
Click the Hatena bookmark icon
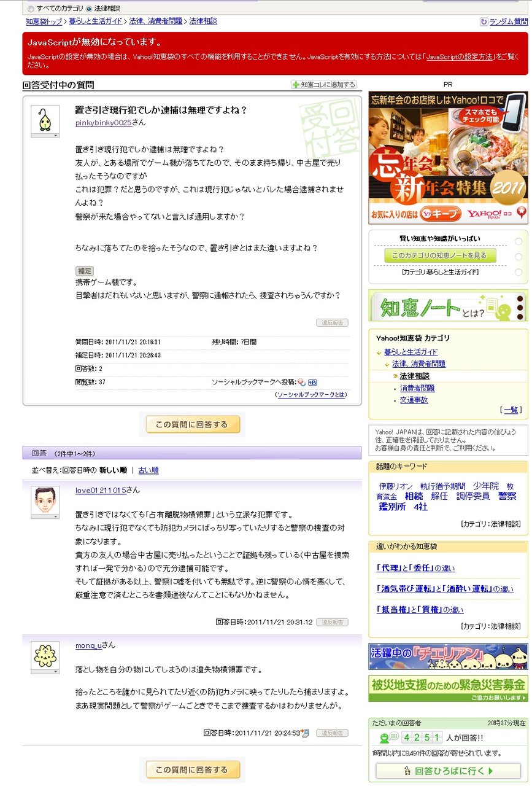click(312, 382)
